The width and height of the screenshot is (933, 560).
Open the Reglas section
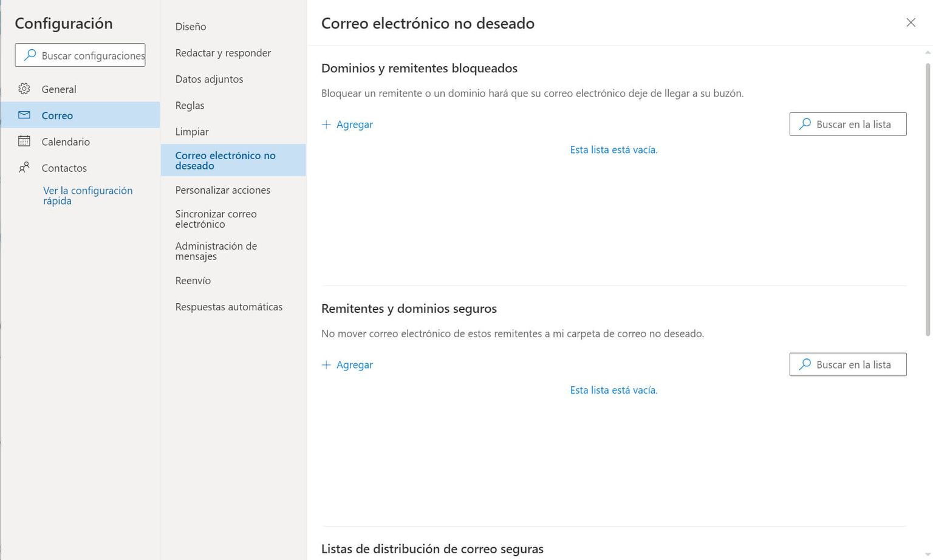click(233, 105)
